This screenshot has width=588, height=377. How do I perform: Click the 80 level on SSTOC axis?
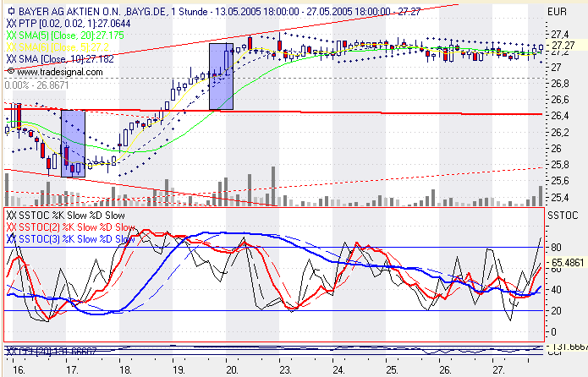tap(556, 248)
